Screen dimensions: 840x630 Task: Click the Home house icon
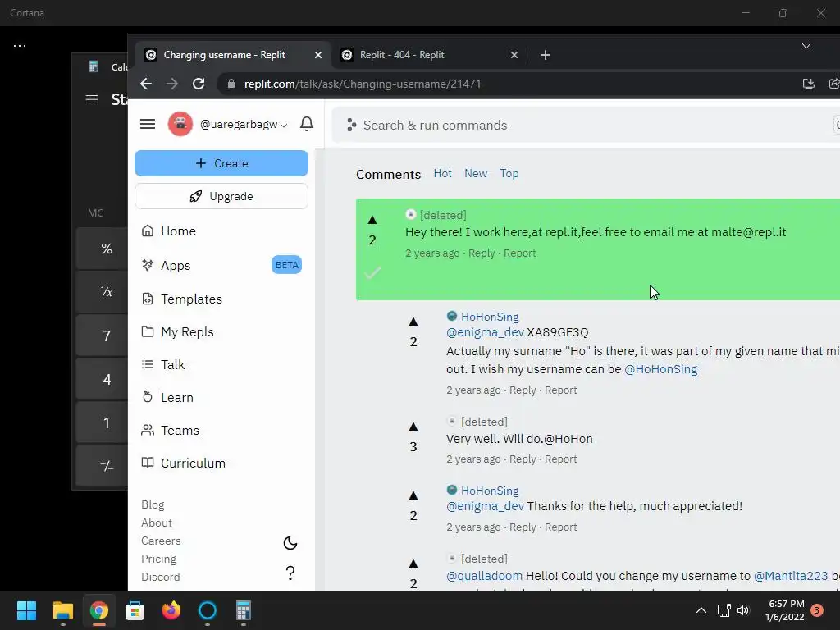tap(148, 231)
